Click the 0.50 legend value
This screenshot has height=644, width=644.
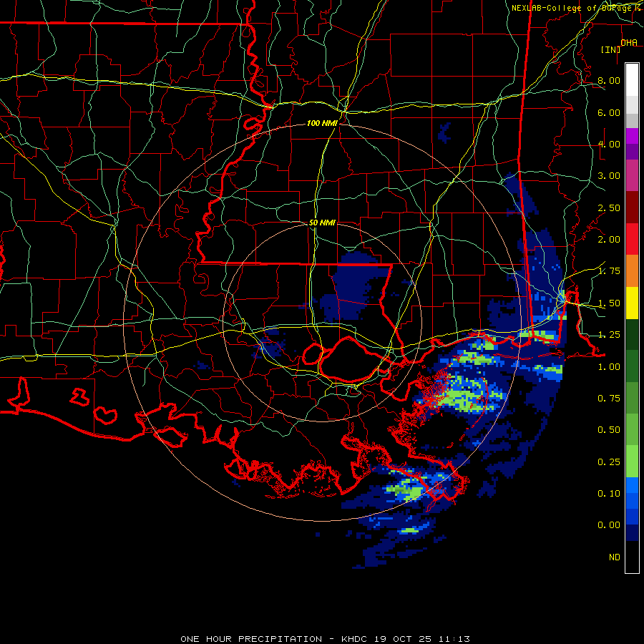point(609,430)
